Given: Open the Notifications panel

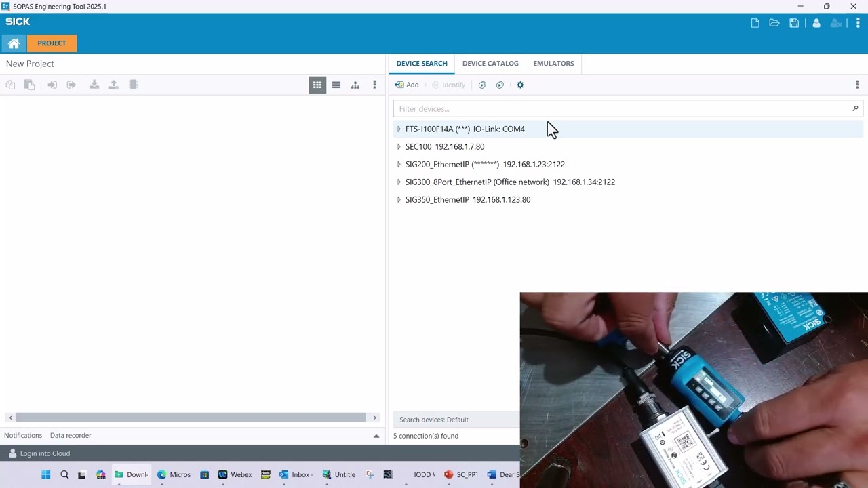Looking at the screenshot, I should (23, 436).
